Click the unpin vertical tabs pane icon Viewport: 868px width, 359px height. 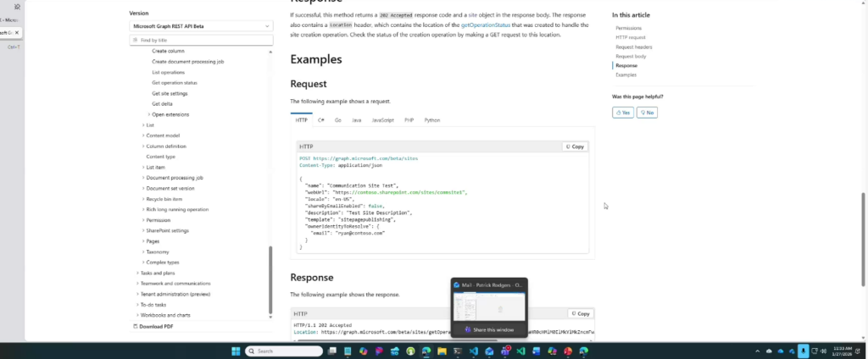[17, 7]
